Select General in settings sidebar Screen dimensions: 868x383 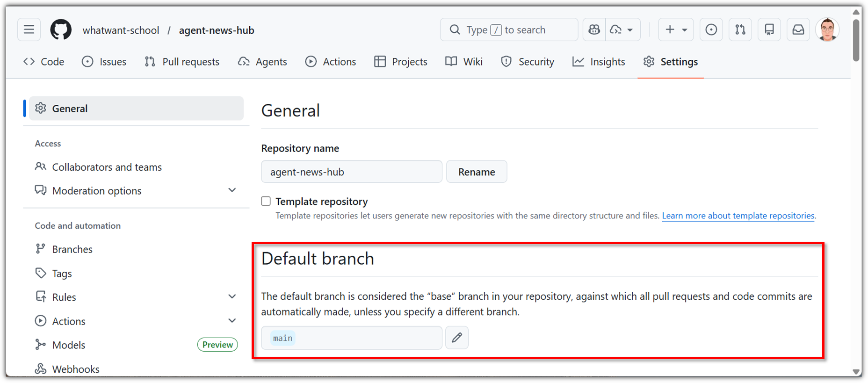136,108
